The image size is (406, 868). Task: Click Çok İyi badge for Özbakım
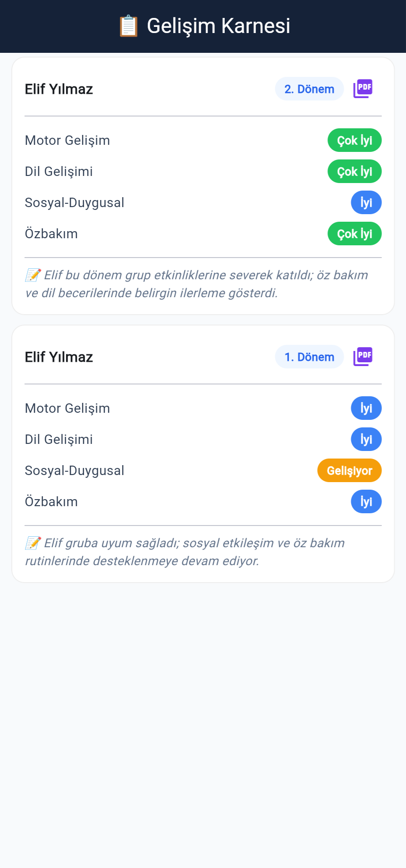coord(355,234)
